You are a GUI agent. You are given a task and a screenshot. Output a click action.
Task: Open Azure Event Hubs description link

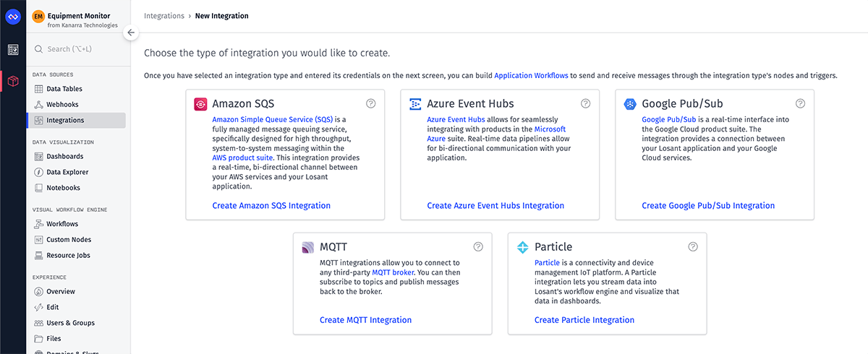coord(456,119)
